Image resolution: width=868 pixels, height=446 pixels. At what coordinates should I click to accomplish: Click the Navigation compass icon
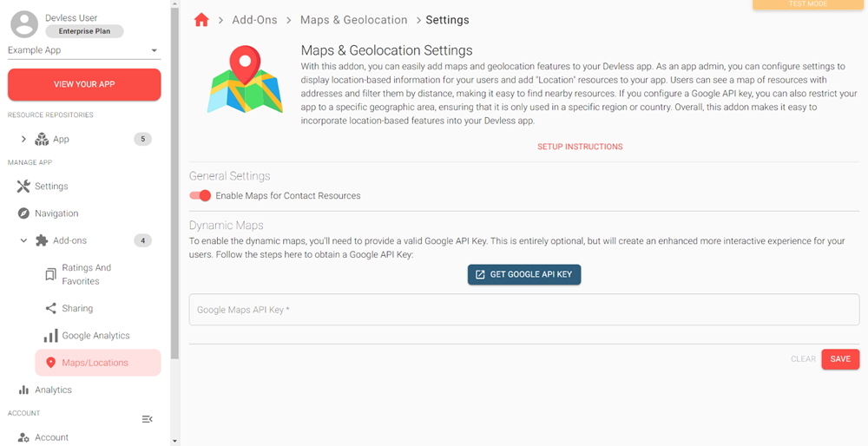[x=23, y=213]
